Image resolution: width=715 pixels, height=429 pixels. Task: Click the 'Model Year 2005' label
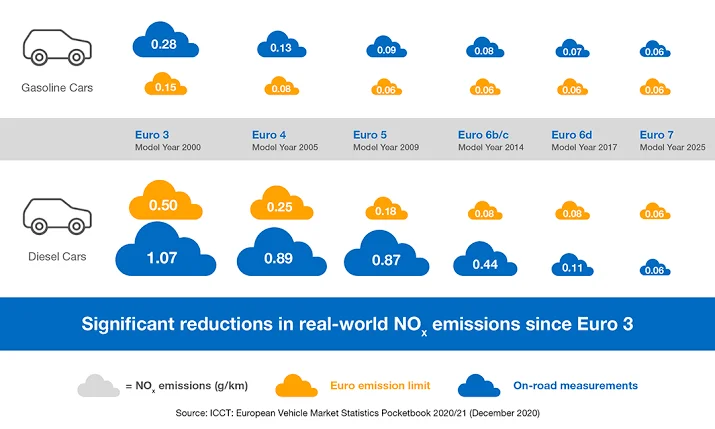(285, 147)
